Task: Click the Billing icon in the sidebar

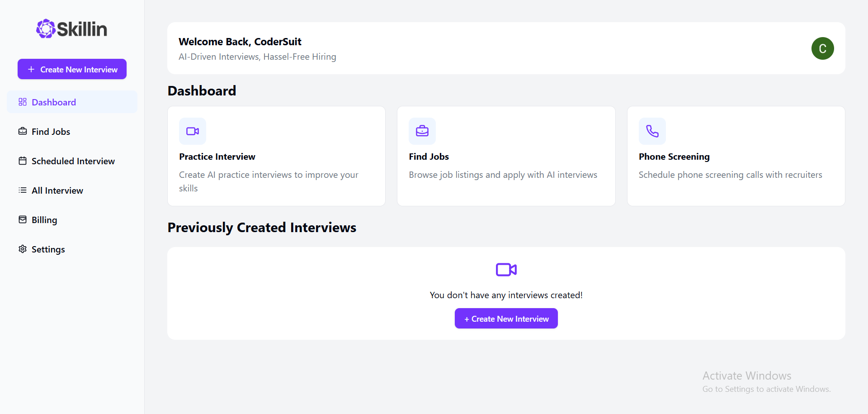Action: [23, 219]
